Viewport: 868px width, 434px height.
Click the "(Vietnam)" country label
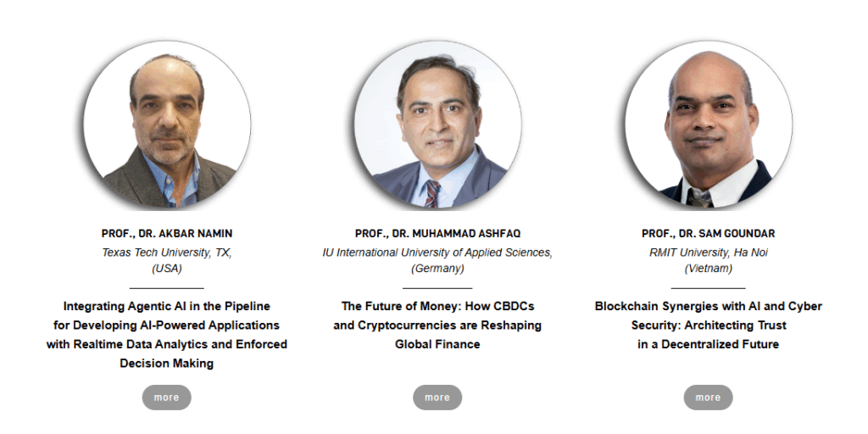coord(708,269)
